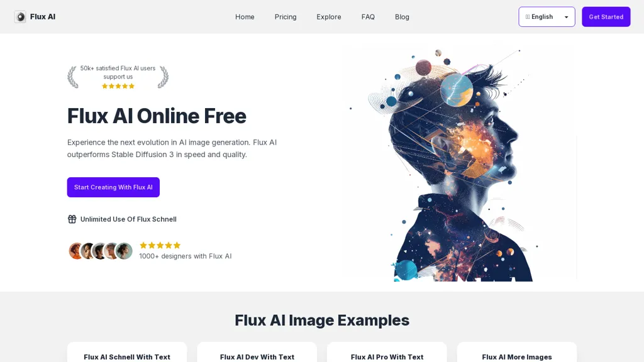Click Start Creating With Flux AI
This screenshot has width=644, height=362.
pos(113,187)
